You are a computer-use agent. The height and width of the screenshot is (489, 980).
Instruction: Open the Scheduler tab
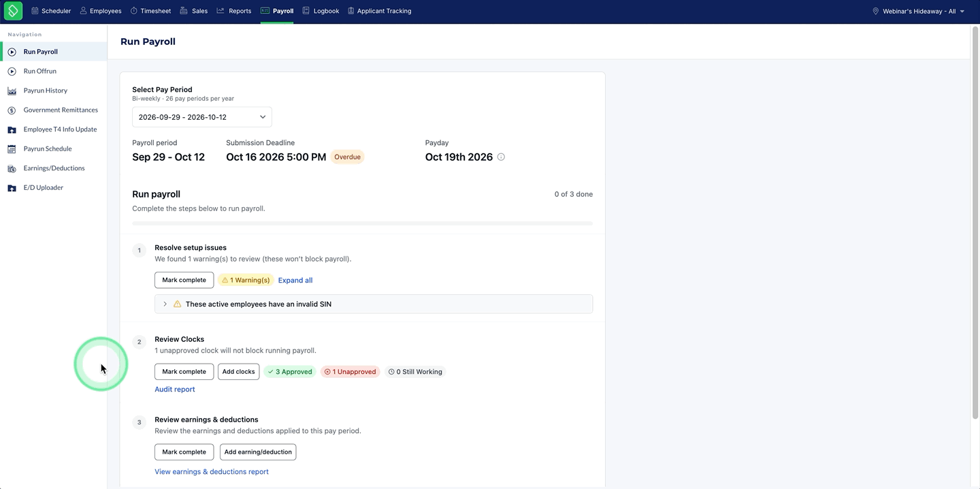point(51,11)
